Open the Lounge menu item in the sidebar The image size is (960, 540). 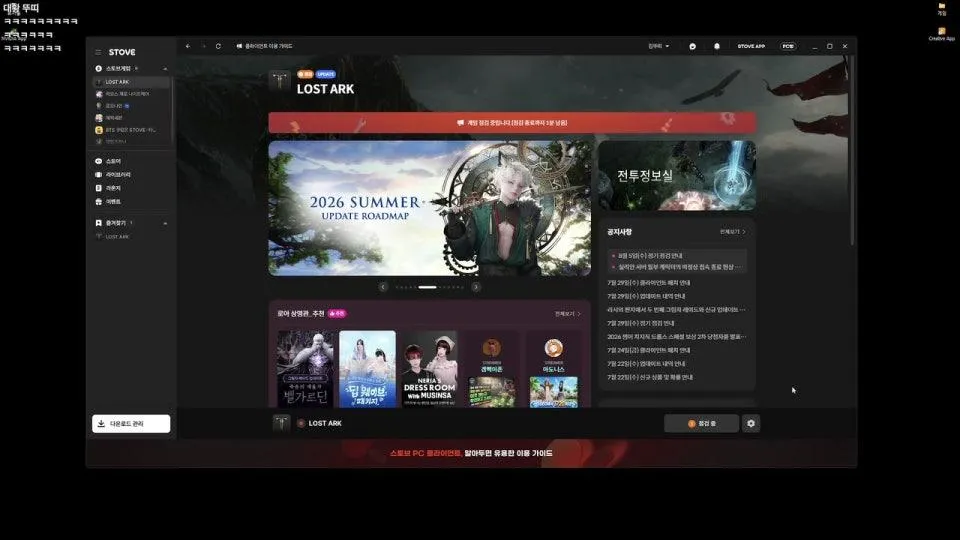(108, 189)
